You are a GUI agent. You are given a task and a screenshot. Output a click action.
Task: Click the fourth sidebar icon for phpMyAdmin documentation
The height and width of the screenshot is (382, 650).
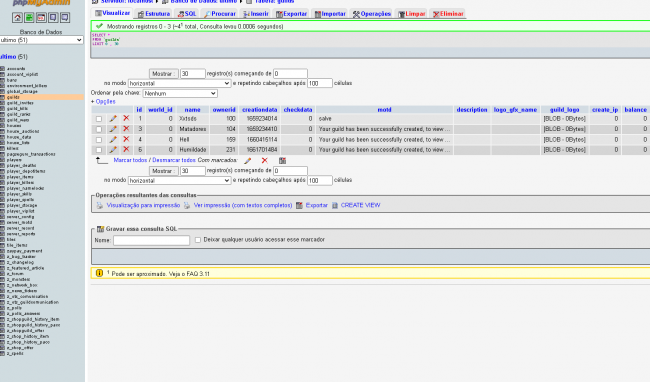click(x=53, y=17)
